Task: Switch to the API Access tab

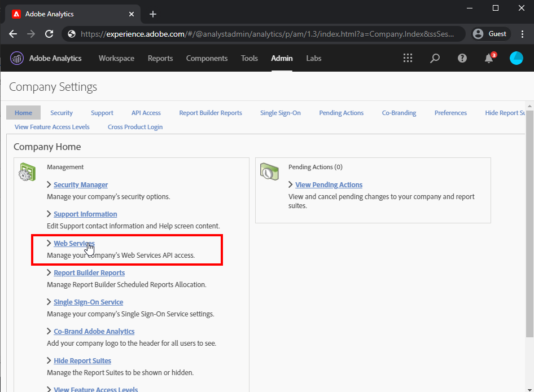Action: coord(146,113)
